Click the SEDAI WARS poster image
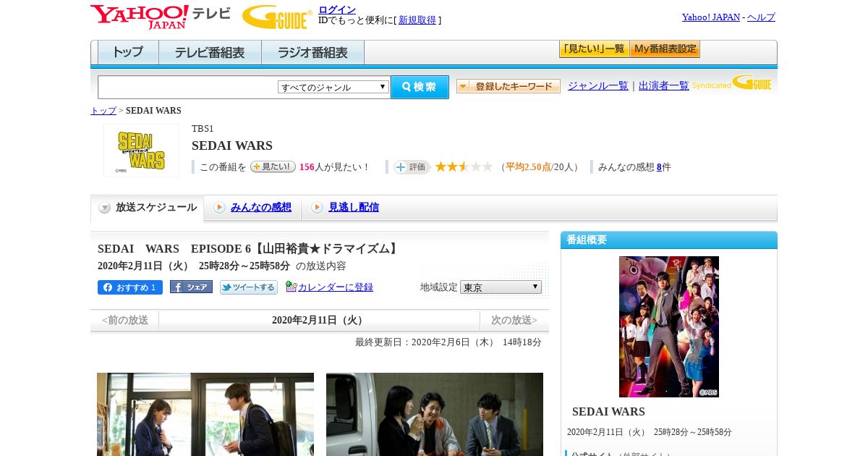 pos(669,326)
